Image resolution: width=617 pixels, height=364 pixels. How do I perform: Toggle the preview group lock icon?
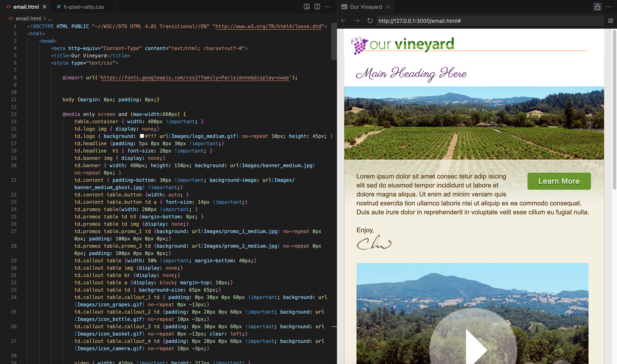(597, 7)
